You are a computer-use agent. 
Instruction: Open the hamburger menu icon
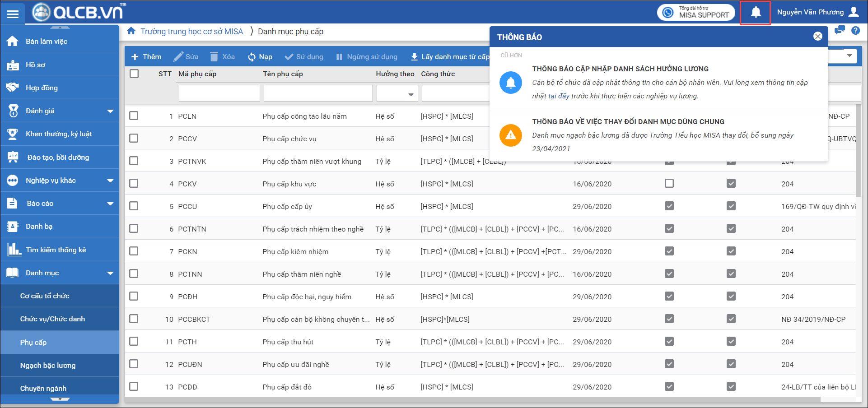[13, 14]
